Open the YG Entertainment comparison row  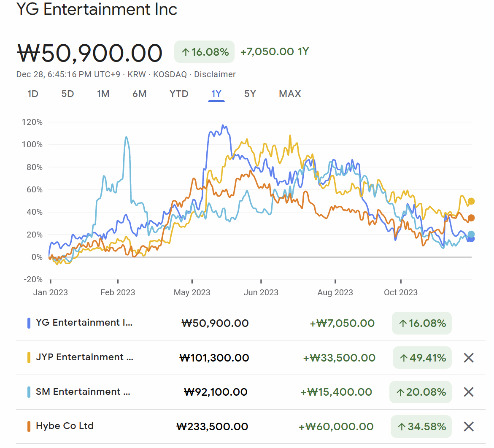84,323
